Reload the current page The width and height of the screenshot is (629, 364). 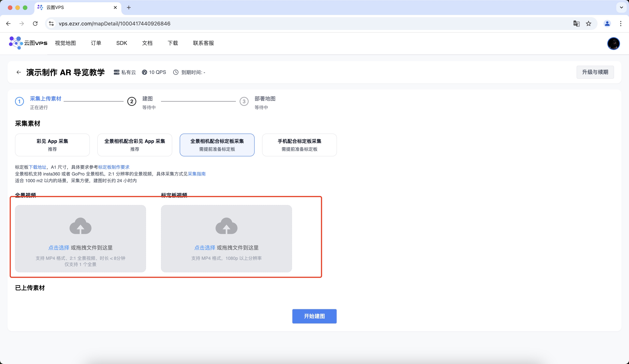pos(35,23)
